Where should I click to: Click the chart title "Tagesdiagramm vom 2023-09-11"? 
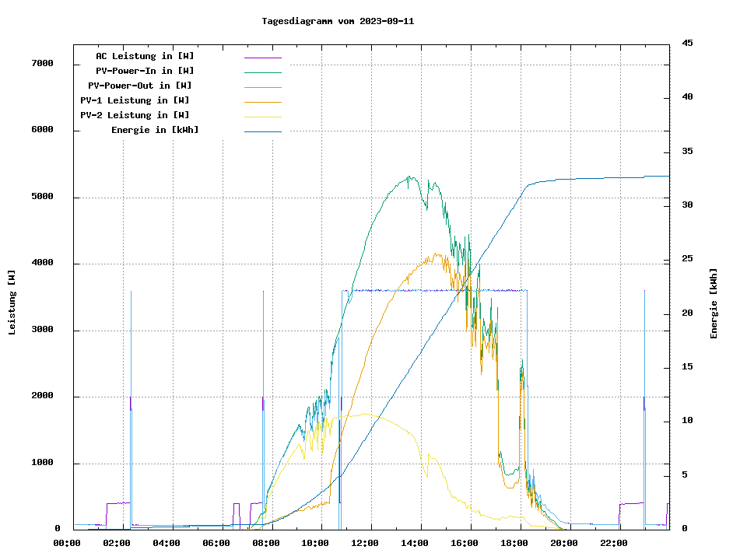tap(338, 21)
